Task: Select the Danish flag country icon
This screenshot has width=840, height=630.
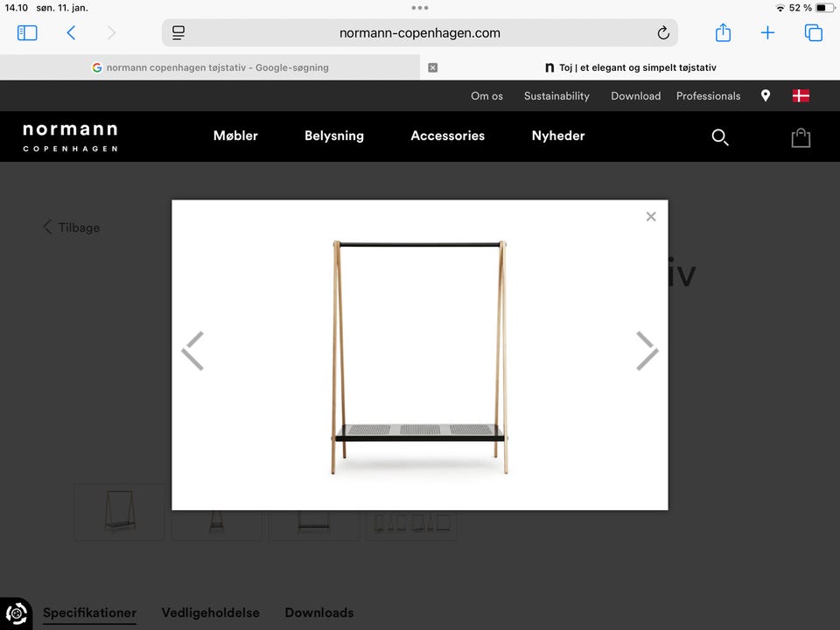Action: click(x=801, y=96)
